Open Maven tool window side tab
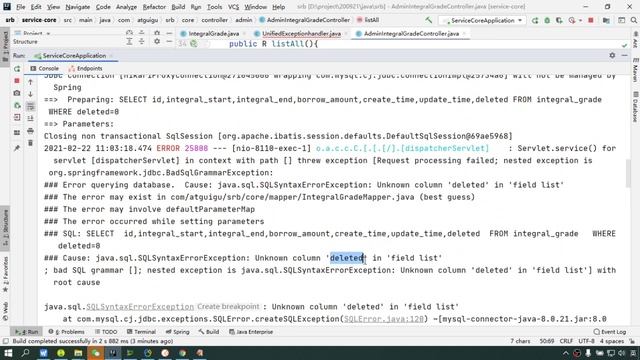This screenshot has width=640, height=360. 635,69
